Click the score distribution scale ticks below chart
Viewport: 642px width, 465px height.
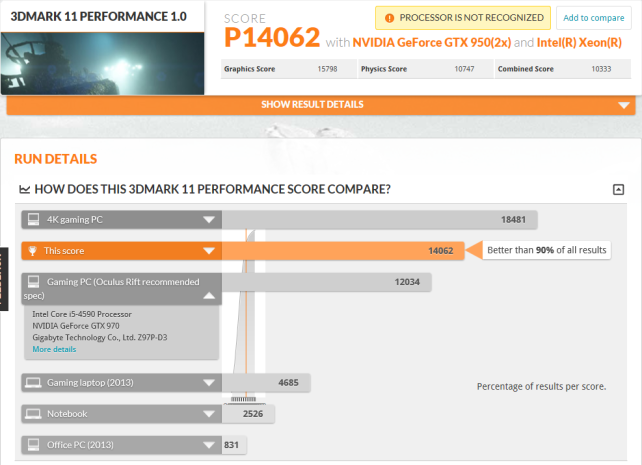tap(244, 399)
